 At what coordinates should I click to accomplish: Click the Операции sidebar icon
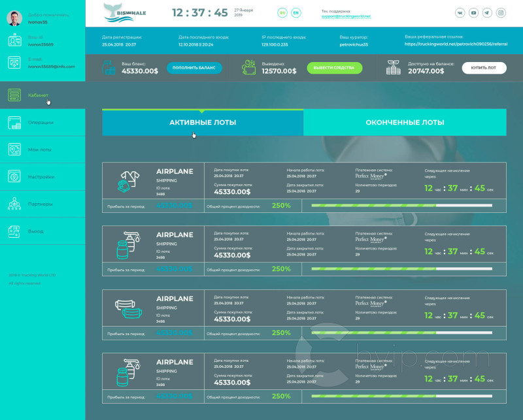[x=14, y=122]
